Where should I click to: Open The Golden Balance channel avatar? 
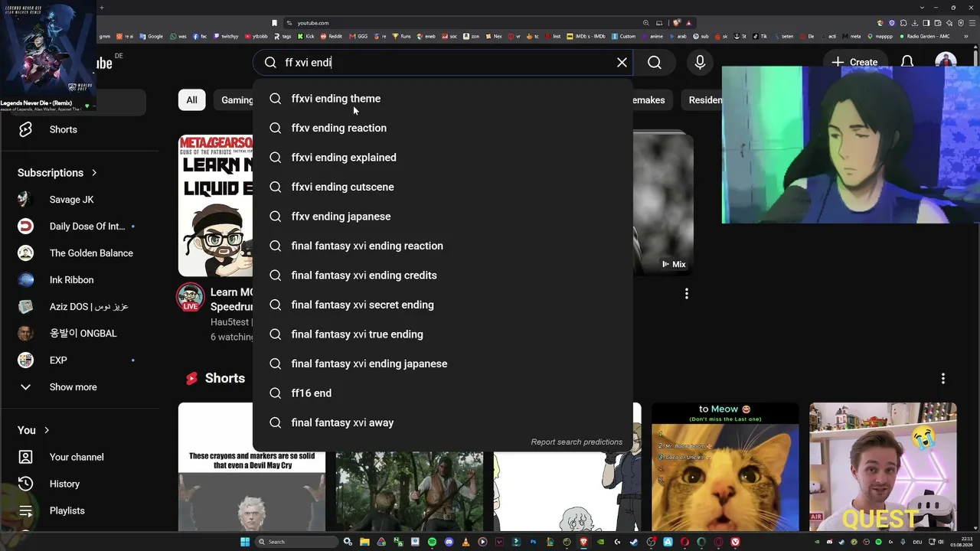pyautogui.click(x=25, y=253)
